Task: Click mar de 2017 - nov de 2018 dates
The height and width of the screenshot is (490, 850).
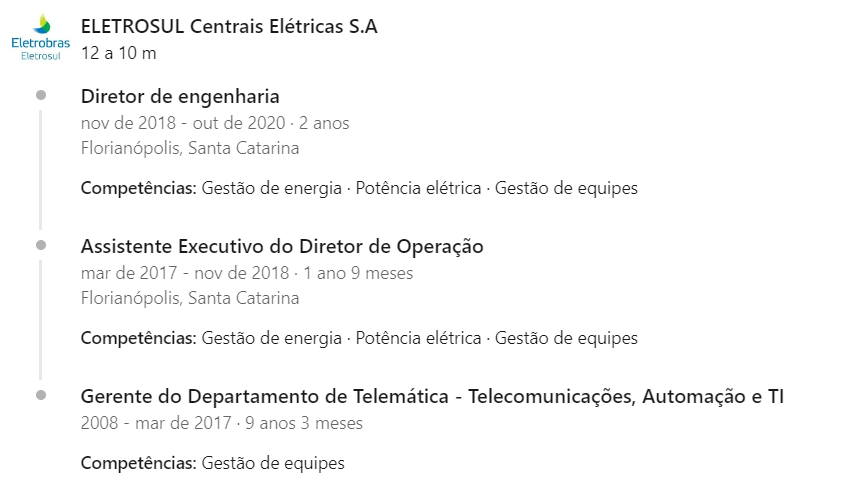Action: (x=185, y=273)
